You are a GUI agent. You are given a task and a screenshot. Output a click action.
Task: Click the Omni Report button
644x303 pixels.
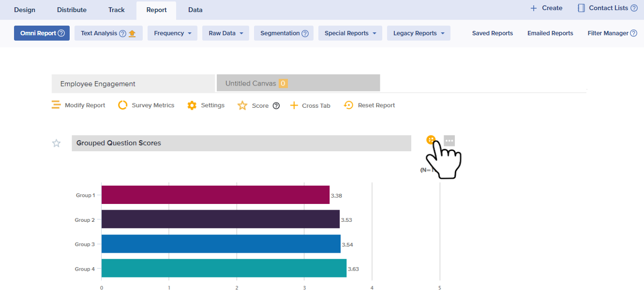(x=42, y=33)
